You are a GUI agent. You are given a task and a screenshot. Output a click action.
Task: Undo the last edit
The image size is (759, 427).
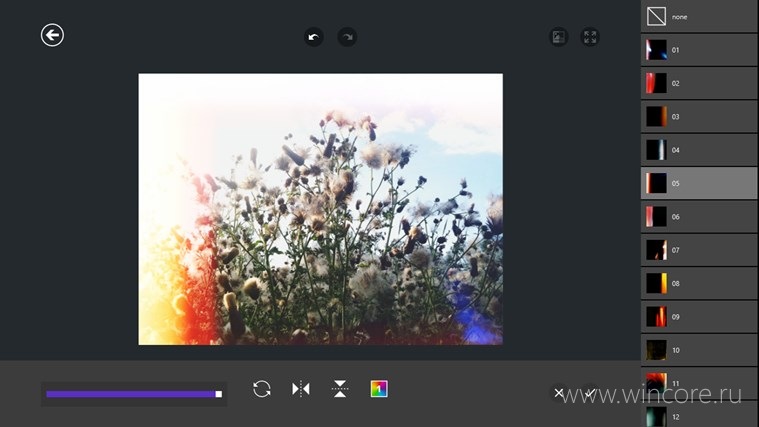[314, 37]
